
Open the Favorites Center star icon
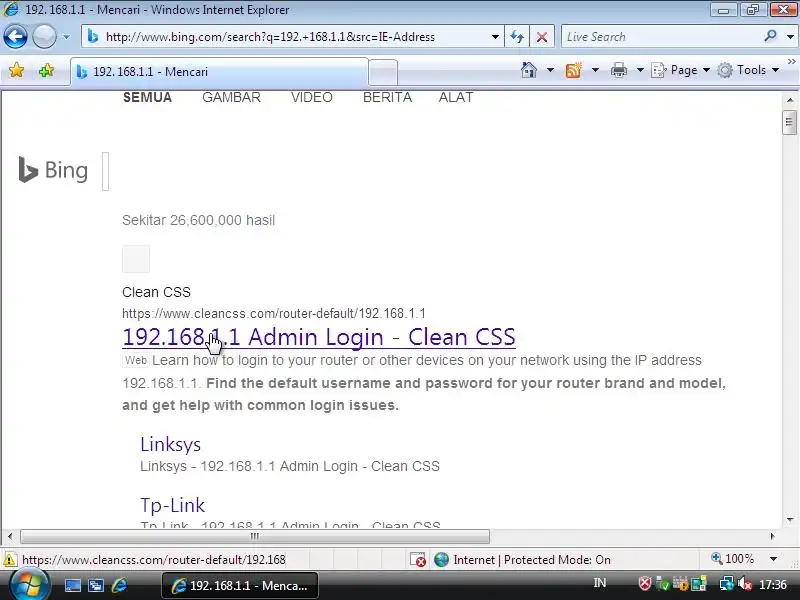point(16,70)
